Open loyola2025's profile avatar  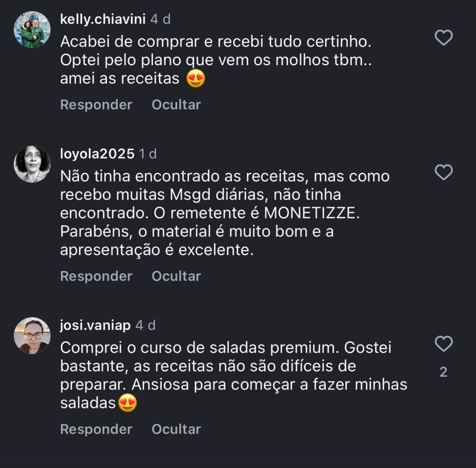(32, 164)
